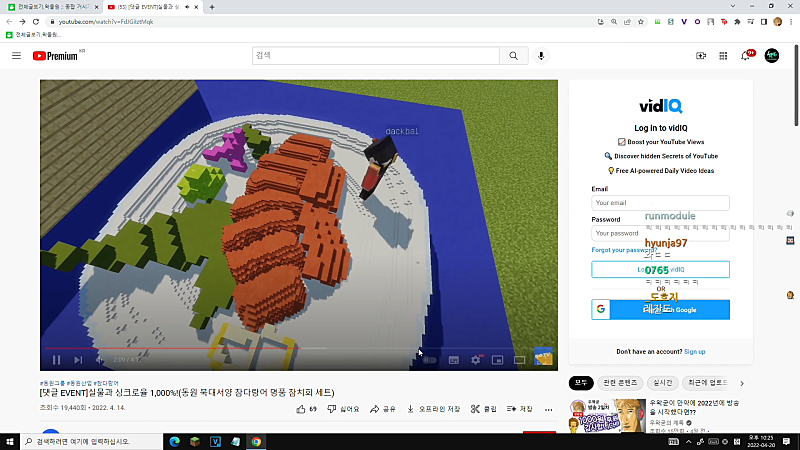Toggle the autoplay switch
Viewport: 800px width, 450px height.
tap(430, 360)
